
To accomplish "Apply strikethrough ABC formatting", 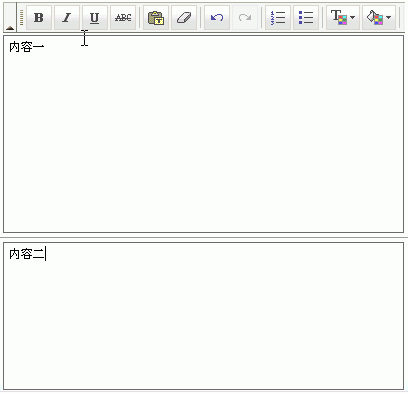I will (x=123, y=17).
